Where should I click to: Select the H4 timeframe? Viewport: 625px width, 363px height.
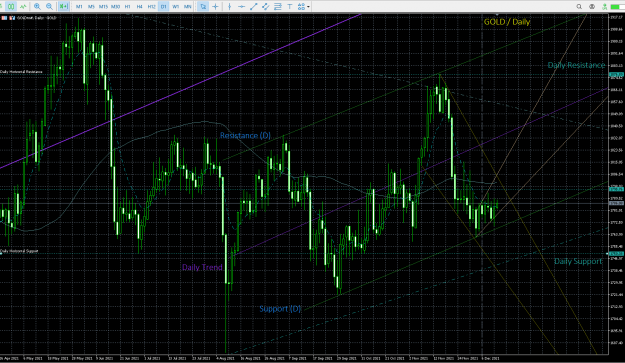(140, 6)
